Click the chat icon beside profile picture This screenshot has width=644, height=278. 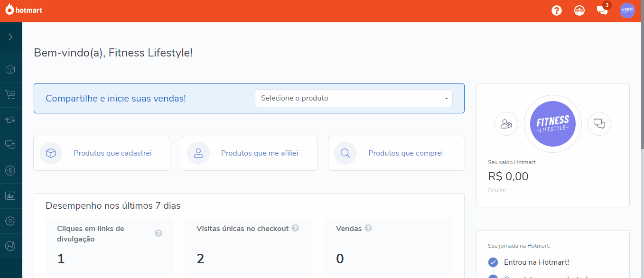pyautogui.click(x=599, y=124)
